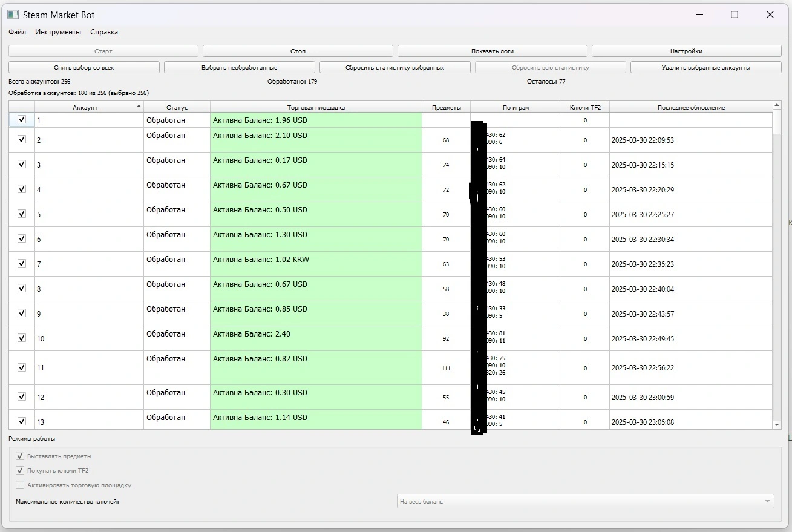Select cell 'Активна Баланс: 2.40'
The height and width of the screenshot is (532, 792).
316,338
